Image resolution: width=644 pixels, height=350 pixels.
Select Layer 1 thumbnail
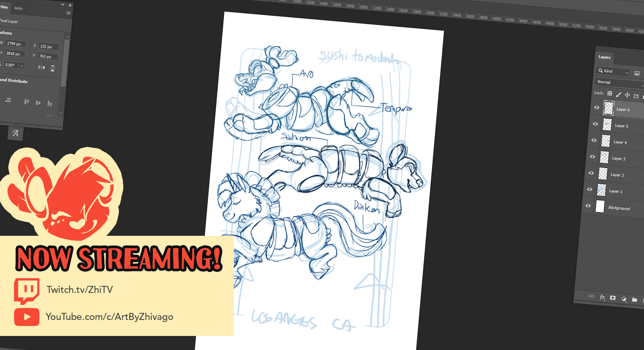[602, 190]
